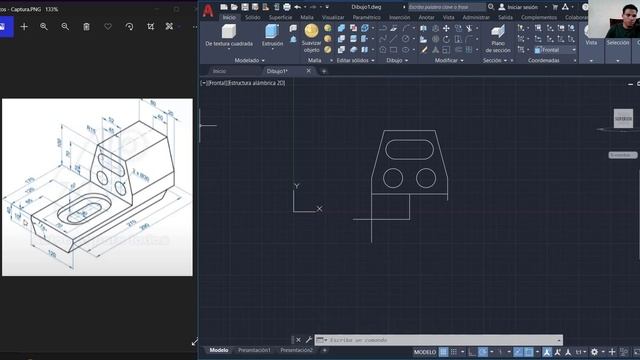Select the Circle tool in Dibujo panel
The image size is (640, 360).
click(405, 39)
